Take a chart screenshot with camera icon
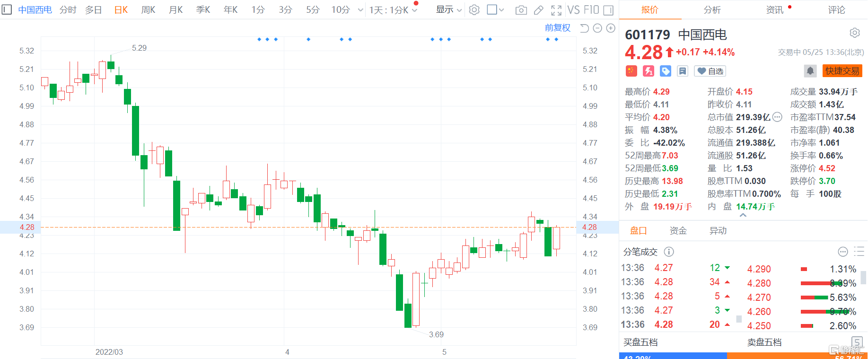 pyautogui.click(x=521, y=10)
